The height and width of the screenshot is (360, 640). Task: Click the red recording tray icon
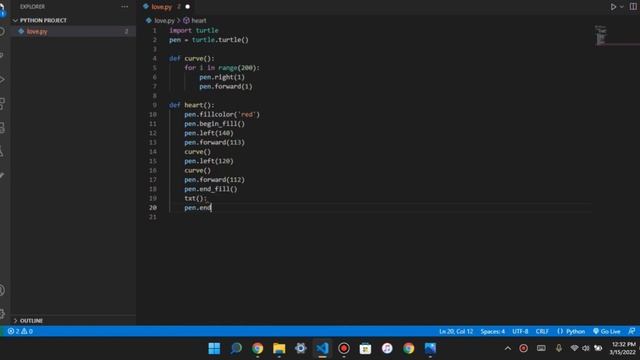523,348
